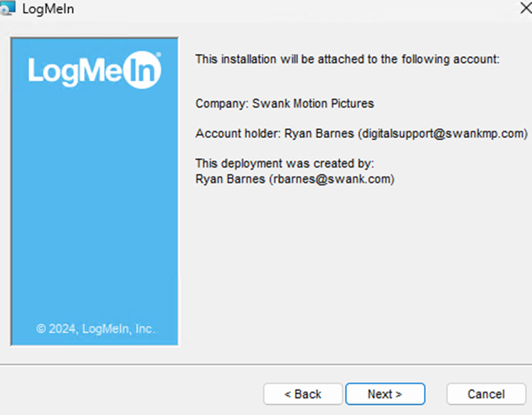Click the rbarnes@swank.com email address
The width and height of the screenshot is (532, 415).
pos(331,179)
